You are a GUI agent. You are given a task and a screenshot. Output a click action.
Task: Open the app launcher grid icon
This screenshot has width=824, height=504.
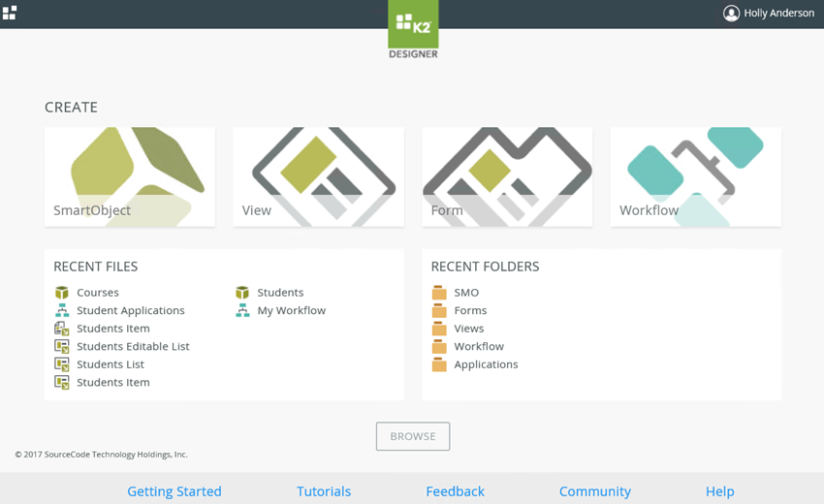(10, 13)
